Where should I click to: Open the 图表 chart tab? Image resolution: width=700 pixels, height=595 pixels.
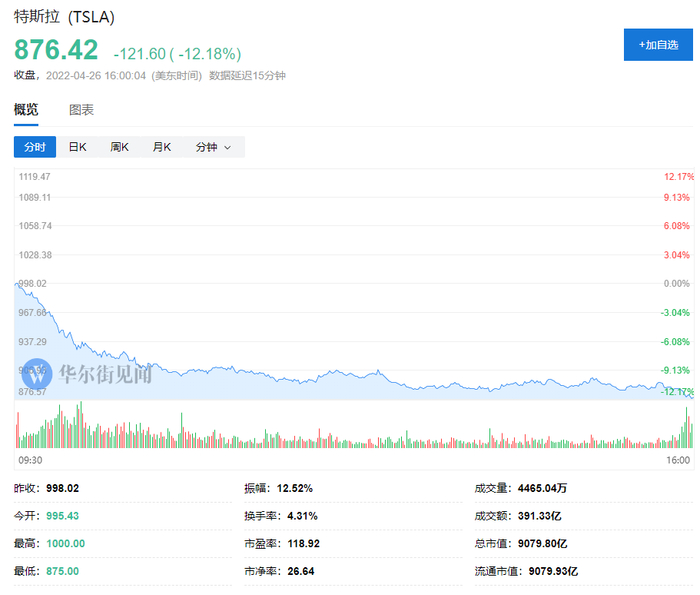click(81, 110)
